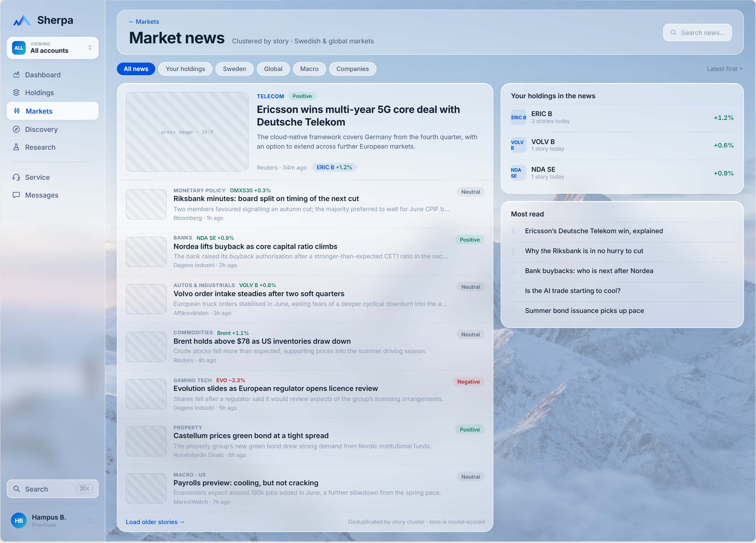Click the Markets candlestick icon
Image resolution: width=756 pixels, height=543 pixels.
17,111
